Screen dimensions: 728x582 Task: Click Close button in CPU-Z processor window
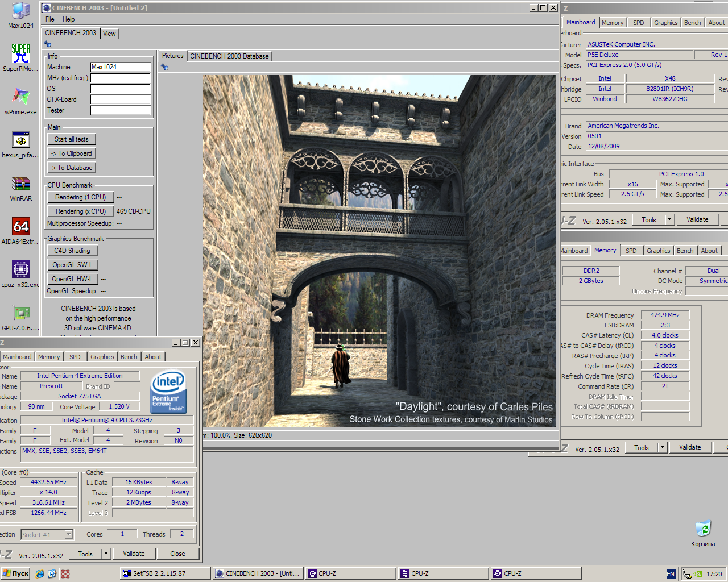click(177, 554)
